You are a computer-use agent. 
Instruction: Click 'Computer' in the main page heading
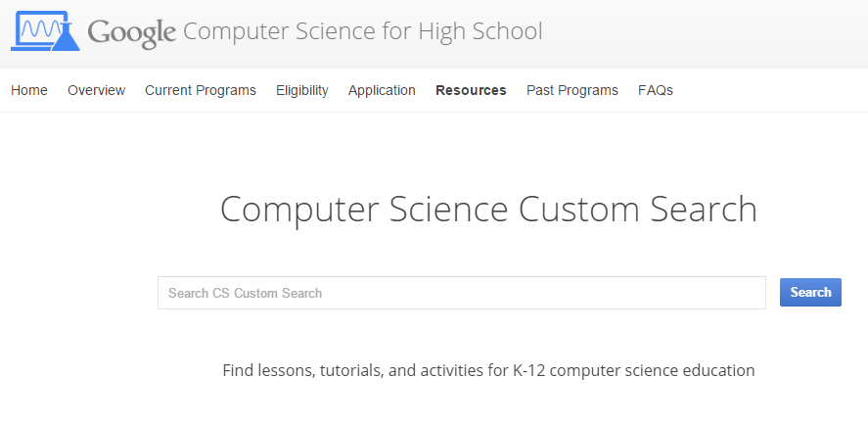click(299, 211)
